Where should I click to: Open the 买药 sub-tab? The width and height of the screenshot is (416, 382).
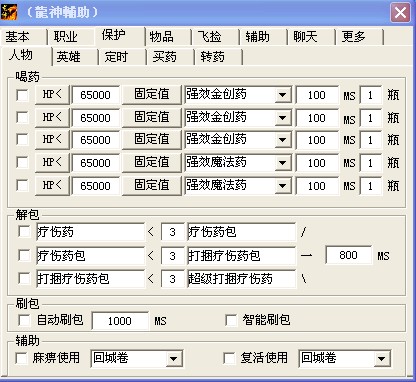pos(171,57)
